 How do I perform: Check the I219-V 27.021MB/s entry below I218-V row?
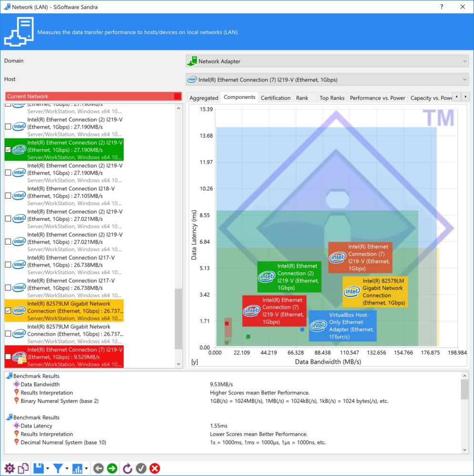pos(8,218)
